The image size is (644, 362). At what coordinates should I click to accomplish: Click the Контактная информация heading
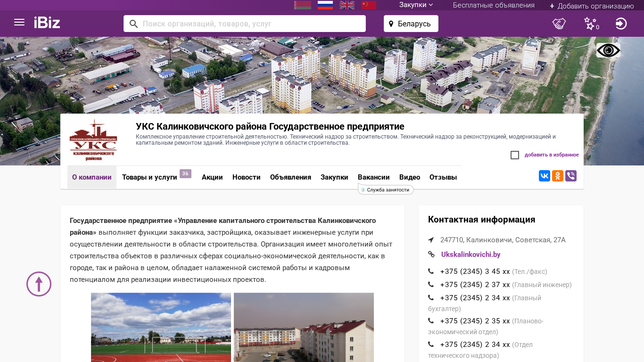pyautogui.click(x=482, y=220)
